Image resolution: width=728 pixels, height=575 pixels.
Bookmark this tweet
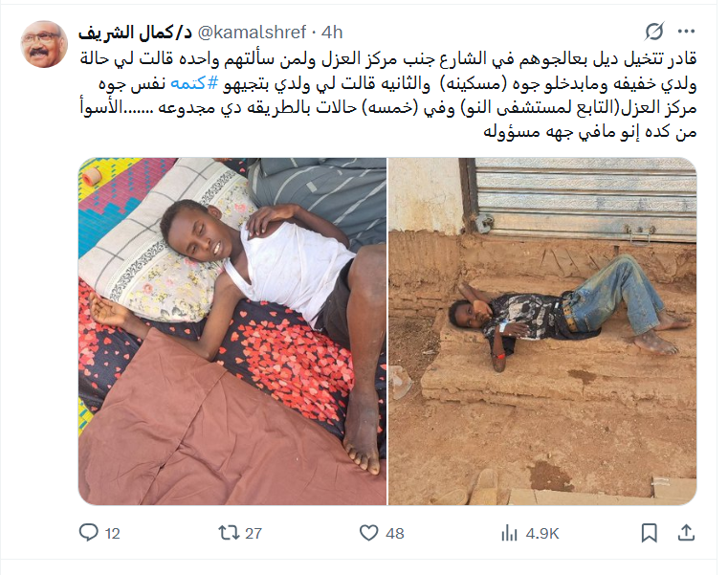(x=649, y=533)
